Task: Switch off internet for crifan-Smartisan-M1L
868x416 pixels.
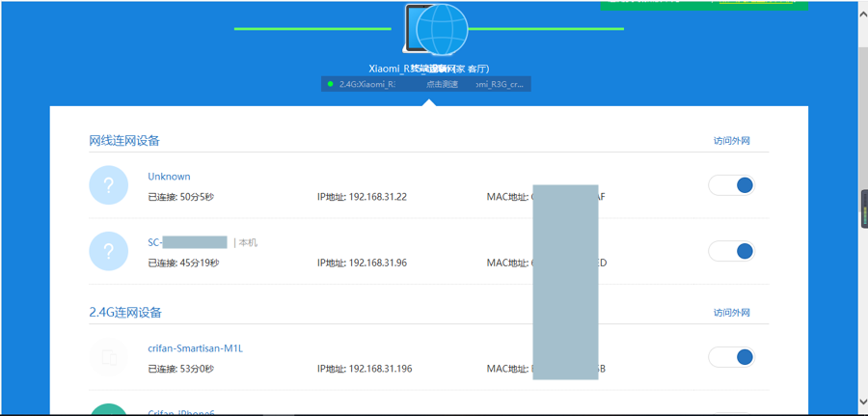Action: [x=731, y=357]
